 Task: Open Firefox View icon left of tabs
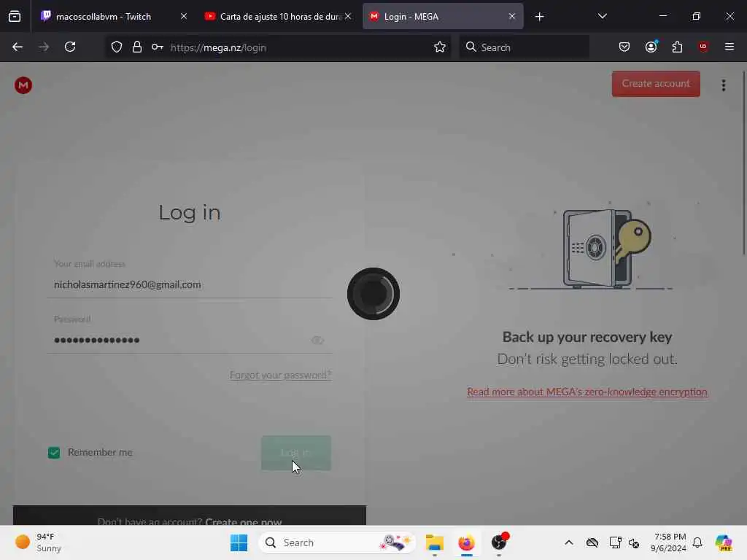(15, 17)
